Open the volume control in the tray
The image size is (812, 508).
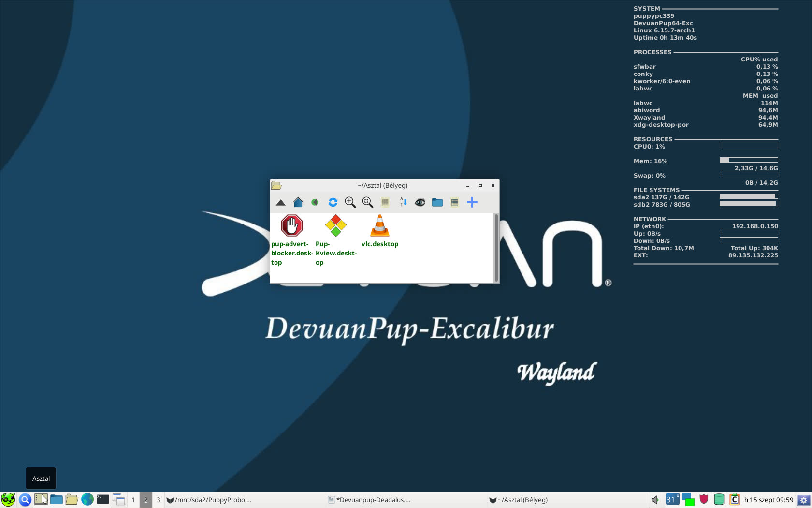655,500
